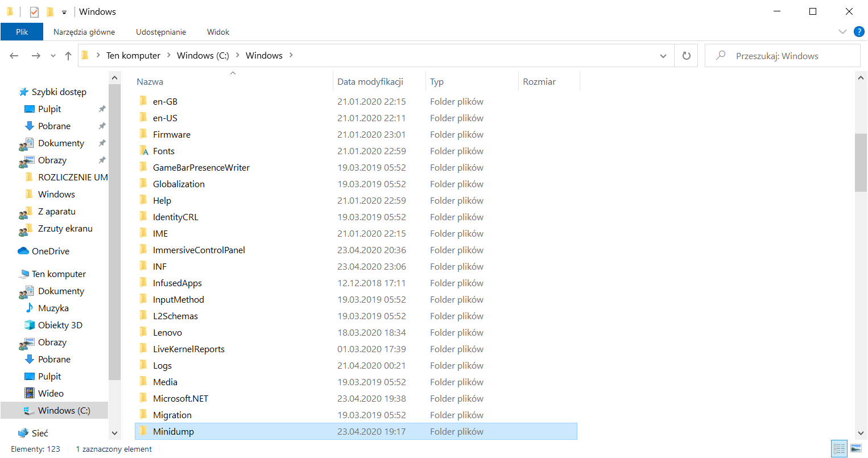Select the LiveKernelReports folder
This screenshot has height=458, width=868.
356,349
